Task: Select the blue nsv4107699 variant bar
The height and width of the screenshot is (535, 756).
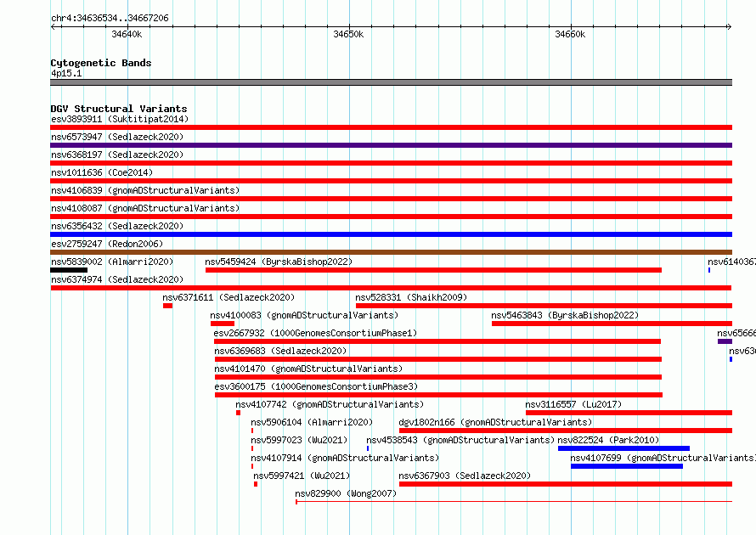Action: pos(627,466)
